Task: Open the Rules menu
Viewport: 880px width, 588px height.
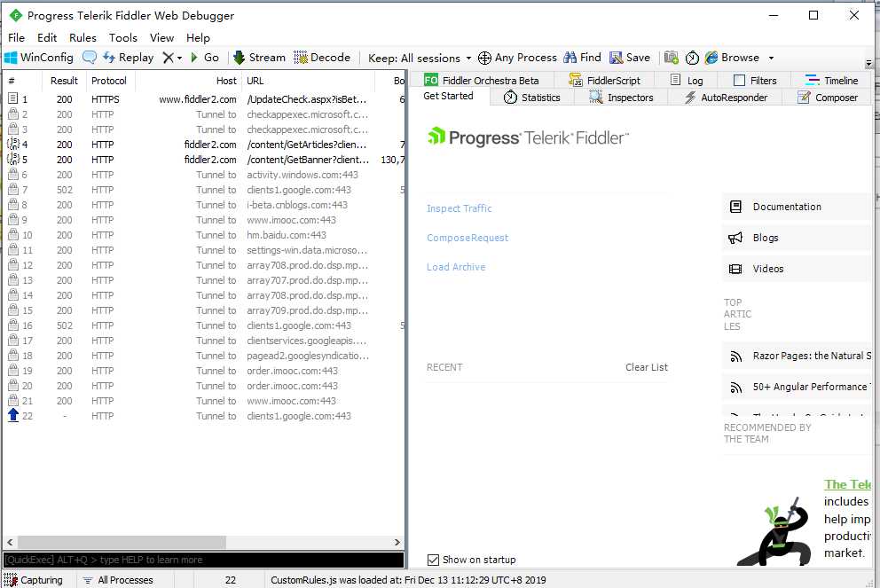Action: click(83, 37)
